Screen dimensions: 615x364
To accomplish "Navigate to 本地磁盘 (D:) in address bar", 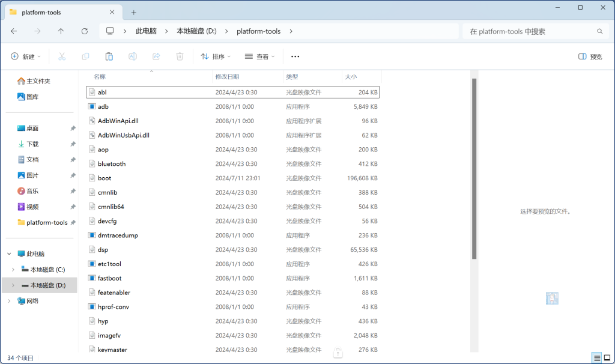I will [x=196, y=31].
